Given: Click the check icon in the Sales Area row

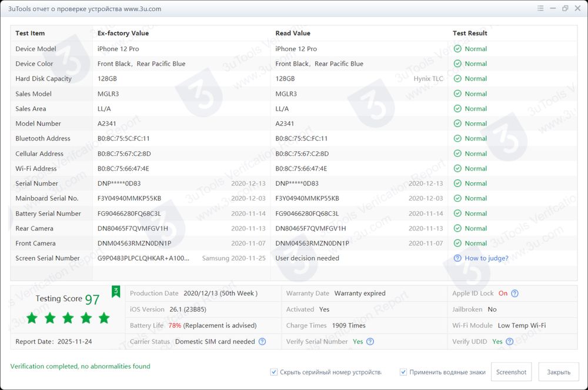Looking at the screenshot, I should click(x=457, y=109).
